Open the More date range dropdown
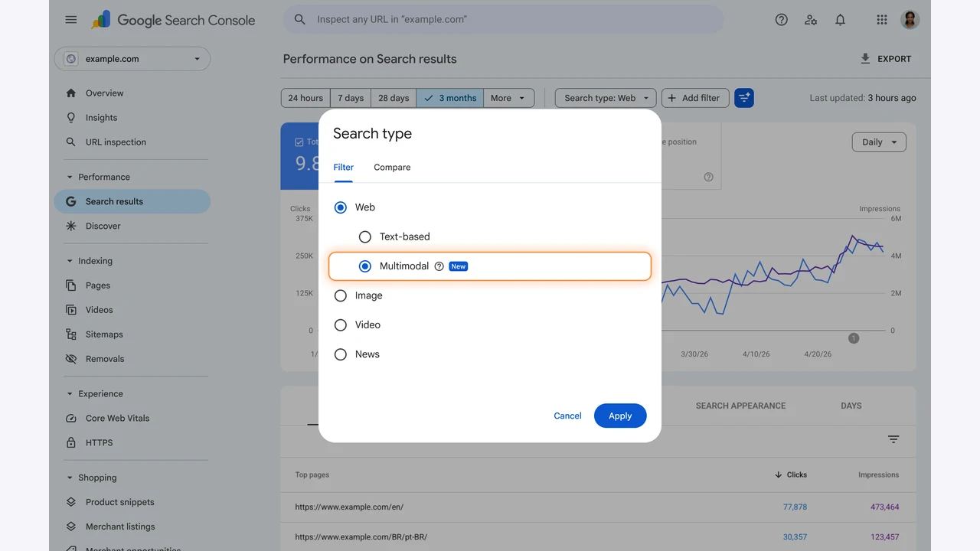980x551 pixels. 508,98
